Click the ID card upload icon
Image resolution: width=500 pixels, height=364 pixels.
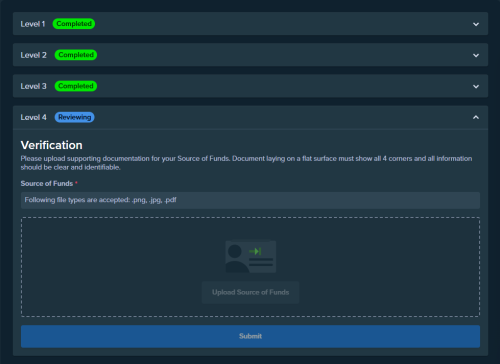tap(251, 257)
